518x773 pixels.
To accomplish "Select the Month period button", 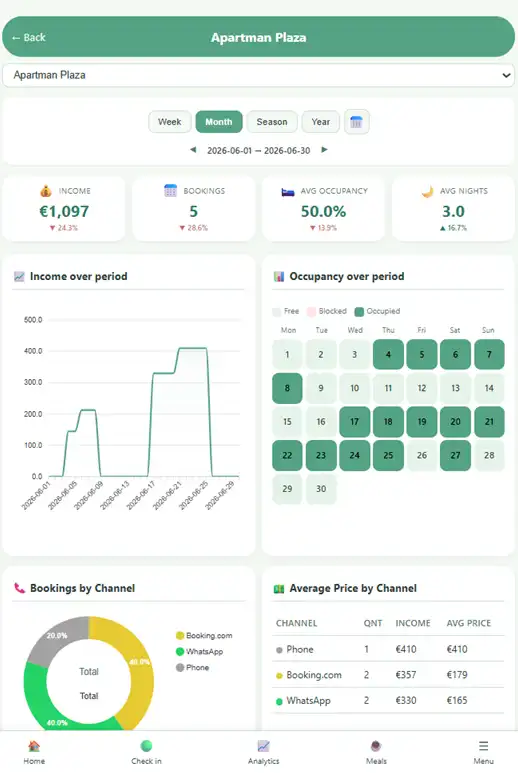I will coord(219,122).
